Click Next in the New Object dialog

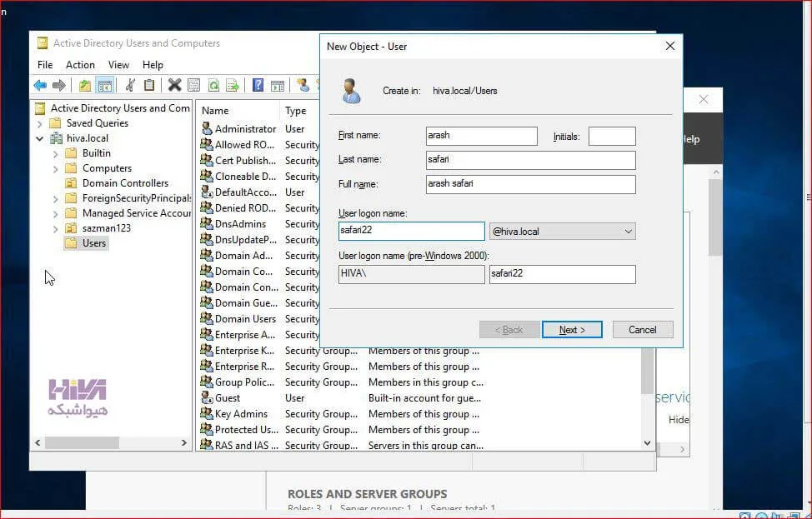pos(572,330)
